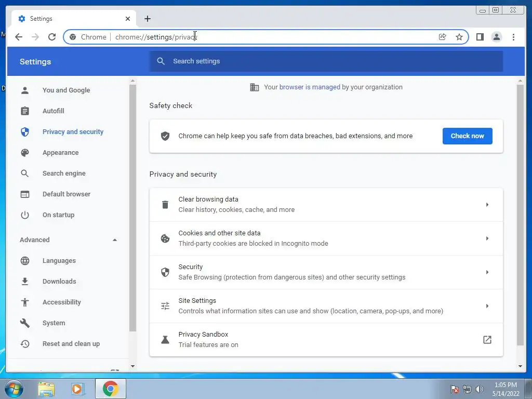Open the 'browser is managed' link

click(x=310, y=87)
